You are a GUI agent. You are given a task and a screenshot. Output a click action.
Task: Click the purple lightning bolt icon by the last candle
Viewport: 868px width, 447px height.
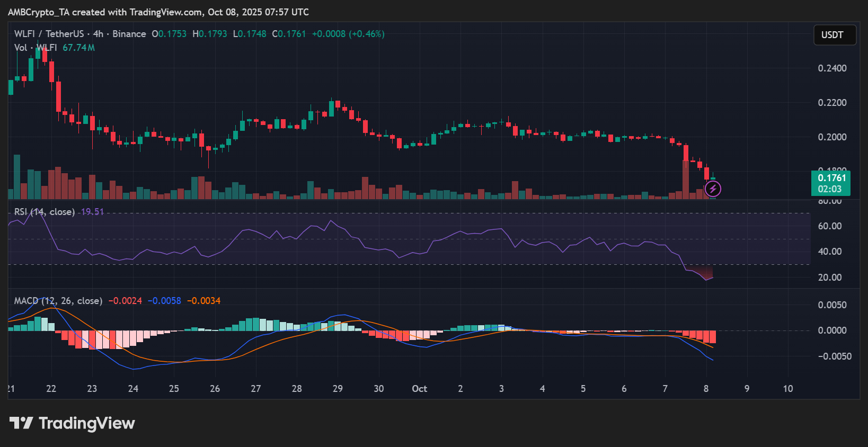pos(713,189)
